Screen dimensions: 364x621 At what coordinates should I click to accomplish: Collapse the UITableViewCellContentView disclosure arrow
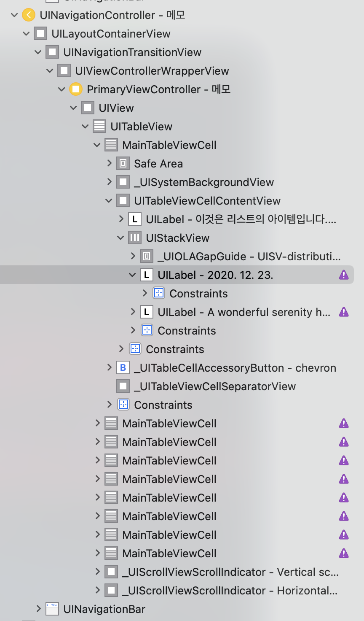(x=109, y=201)
